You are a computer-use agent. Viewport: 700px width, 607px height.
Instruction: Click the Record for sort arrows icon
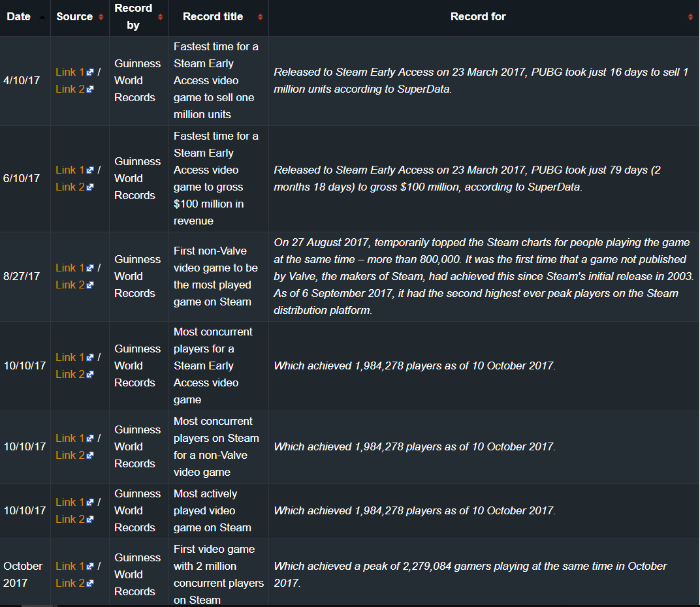[x=691, y=17]
